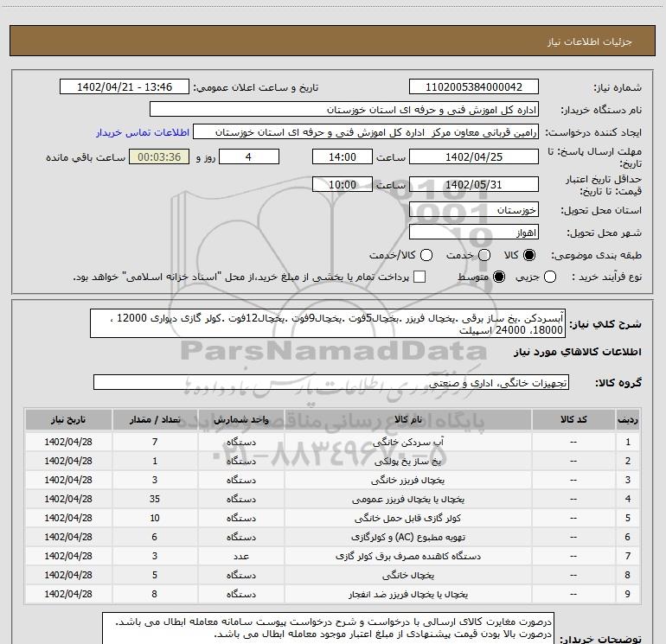Click the announcement date field 1402/04/21 - 13:46
The height and width of the screenshot is (644, 666).
pos(125,86)
